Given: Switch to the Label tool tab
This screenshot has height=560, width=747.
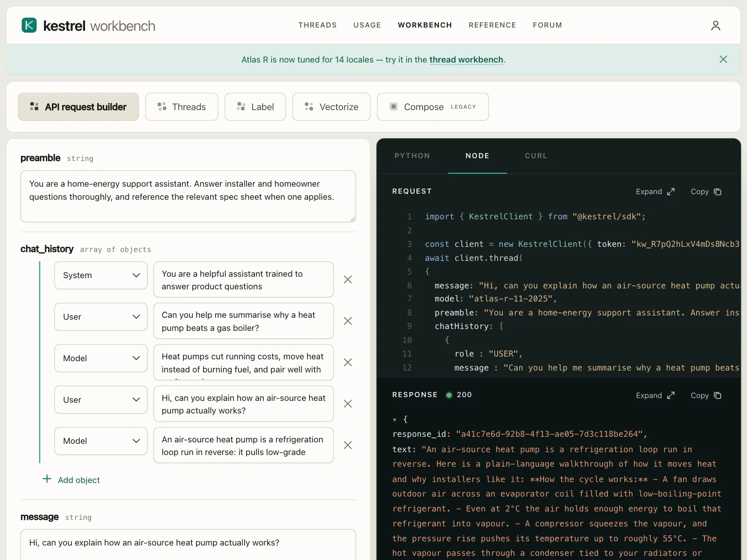Looking at the screenshot, I should (255, 107).
